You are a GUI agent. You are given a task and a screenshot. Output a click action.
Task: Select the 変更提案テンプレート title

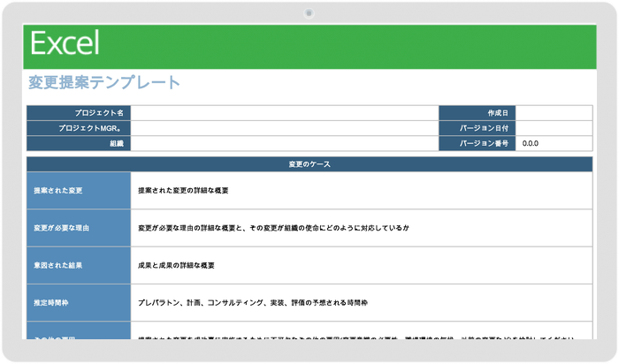(x=104, y=82)
